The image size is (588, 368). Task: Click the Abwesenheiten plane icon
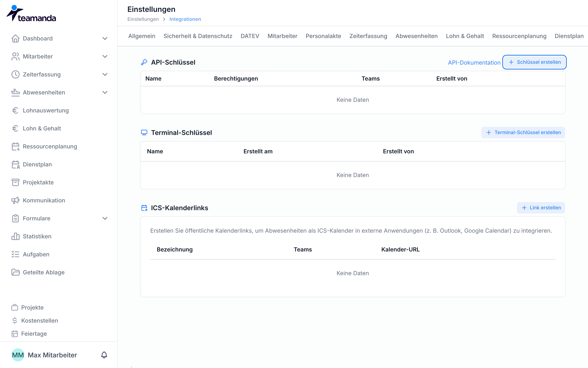(x=16, y=92)
